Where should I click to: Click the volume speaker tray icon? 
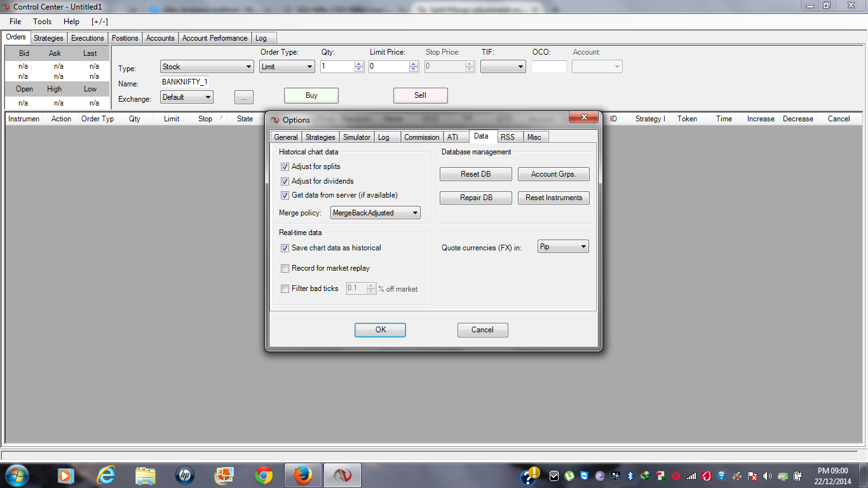(768, 476)
